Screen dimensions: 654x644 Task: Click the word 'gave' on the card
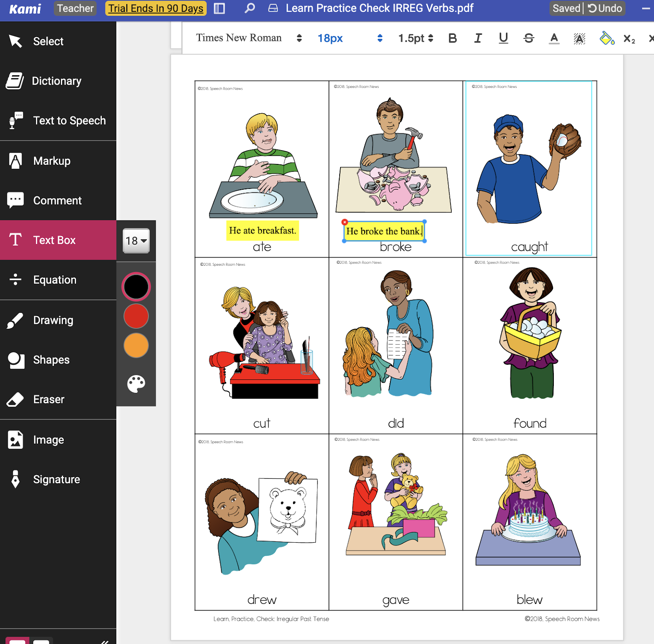point(396,600)
